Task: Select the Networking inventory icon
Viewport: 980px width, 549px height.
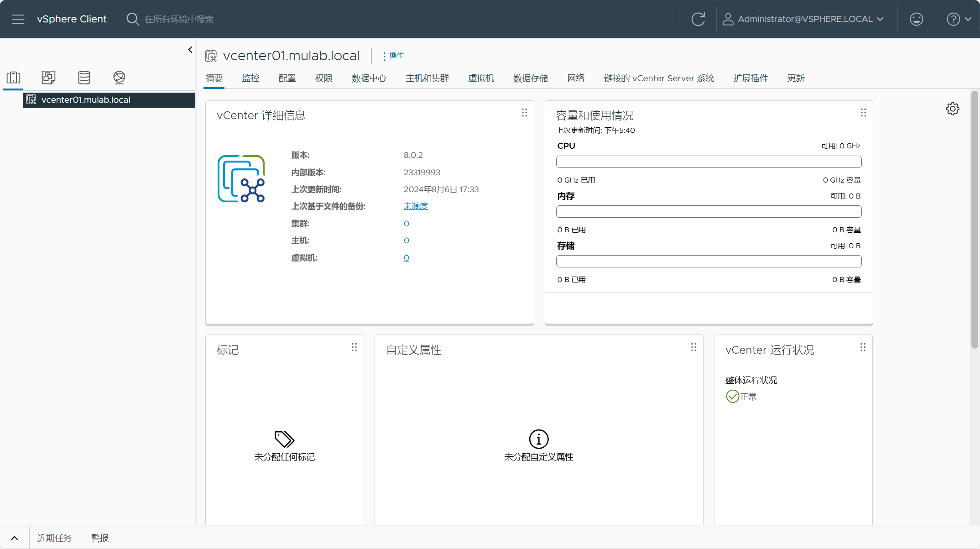Action: pyautogui.click(x=119, y=77)
